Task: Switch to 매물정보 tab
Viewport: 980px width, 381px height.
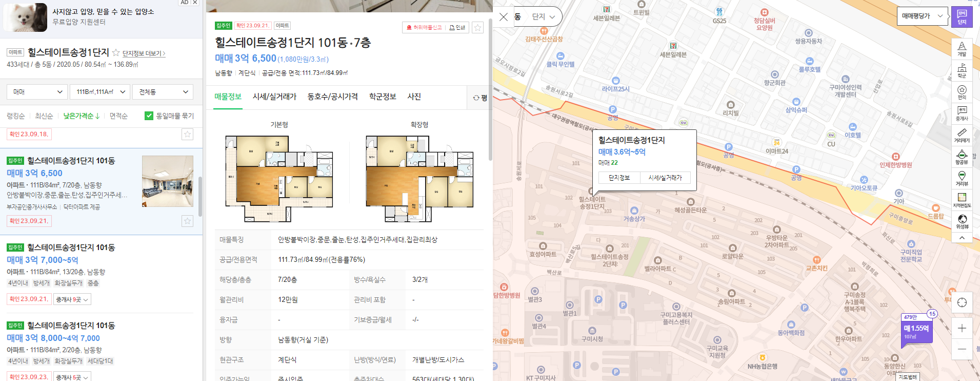Action: [228, 97]
